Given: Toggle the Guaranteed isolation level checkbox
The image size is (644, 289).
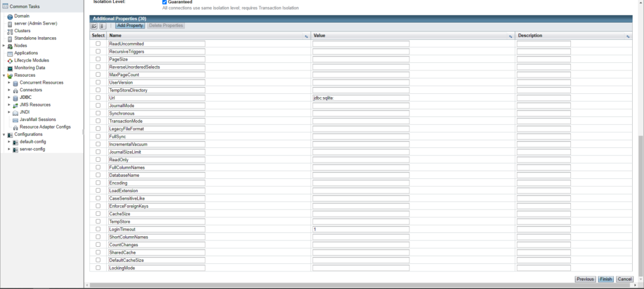Looking at the screenshot, I should 164,2.
